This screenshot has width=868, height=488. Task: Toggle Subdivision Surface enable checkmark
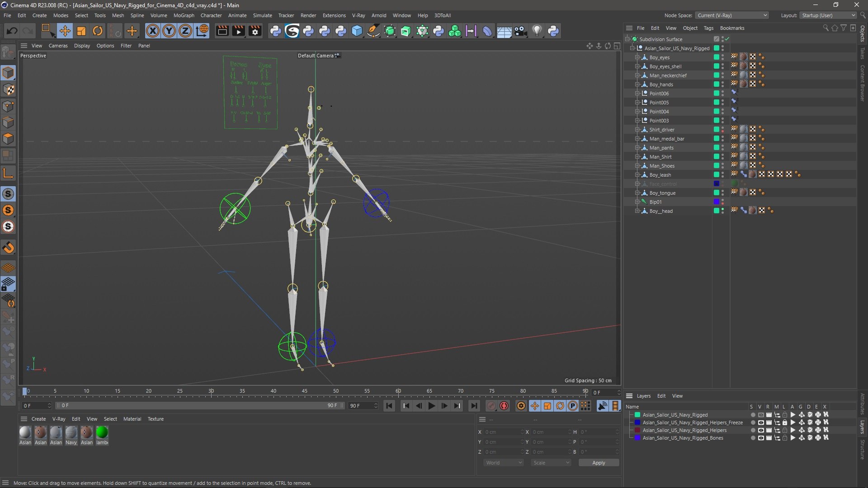point(727,39)
